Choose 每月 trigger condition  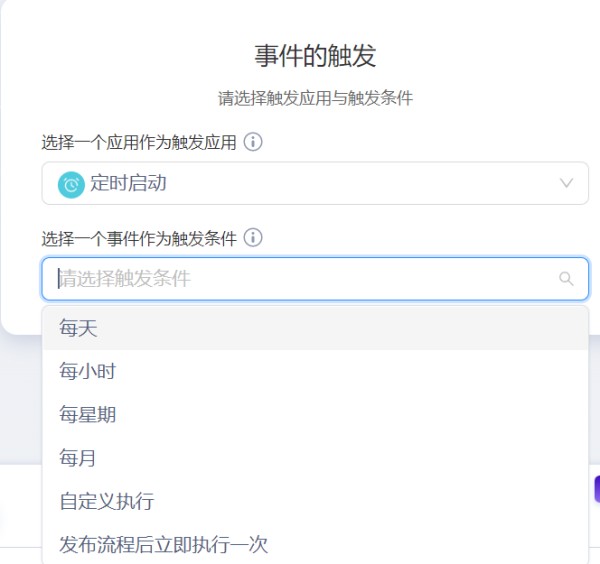coord(315,458)
